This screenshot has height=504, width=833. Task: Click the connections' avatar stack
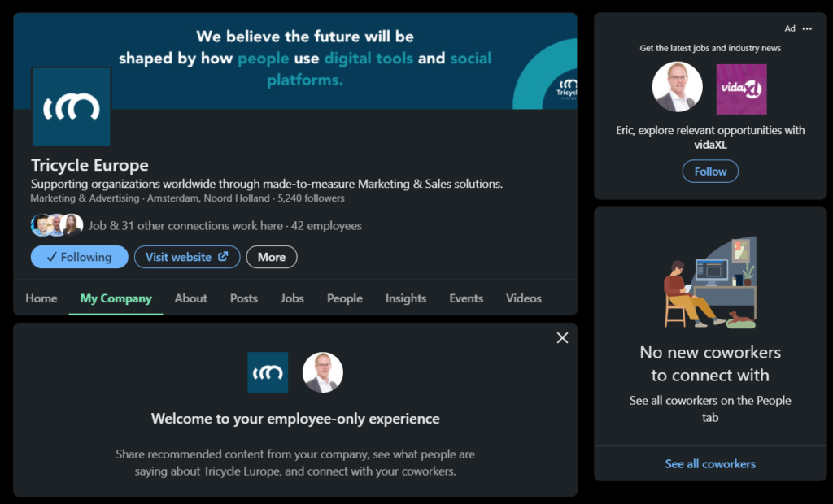click(x=57, y=225)
